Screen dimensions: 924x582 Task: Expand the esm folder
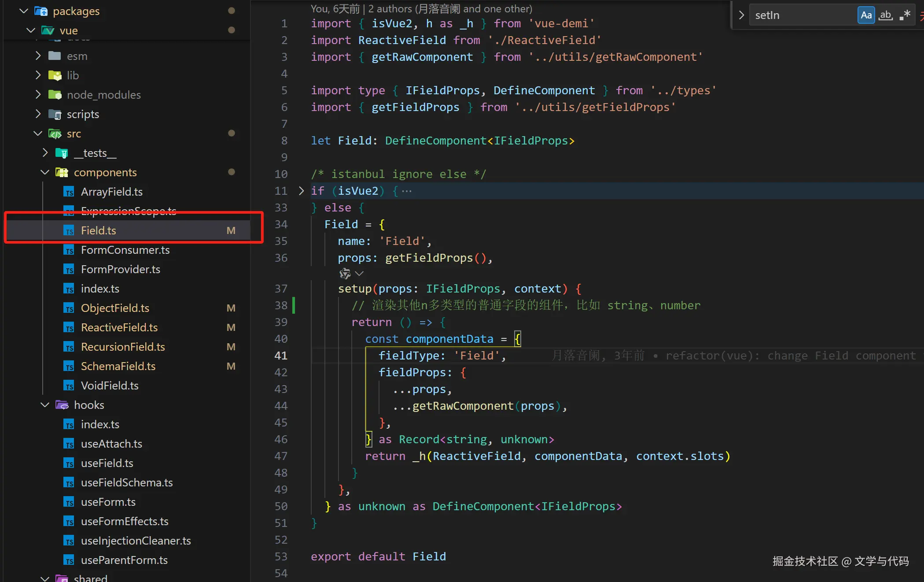pyautogui.click(x=38, y=56)
